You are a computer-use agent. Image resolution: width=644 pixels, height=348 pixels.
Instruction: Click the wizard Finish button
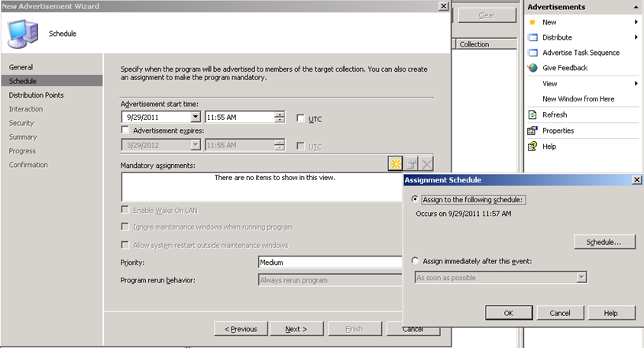coord(354,329)
